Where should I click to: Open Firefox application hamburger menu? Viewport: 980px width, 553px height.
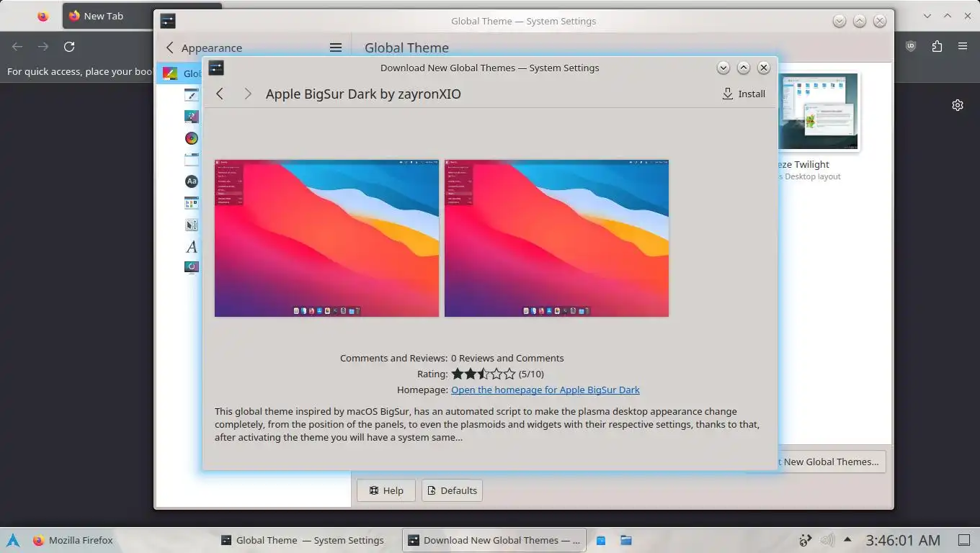(x=963, y=46)
